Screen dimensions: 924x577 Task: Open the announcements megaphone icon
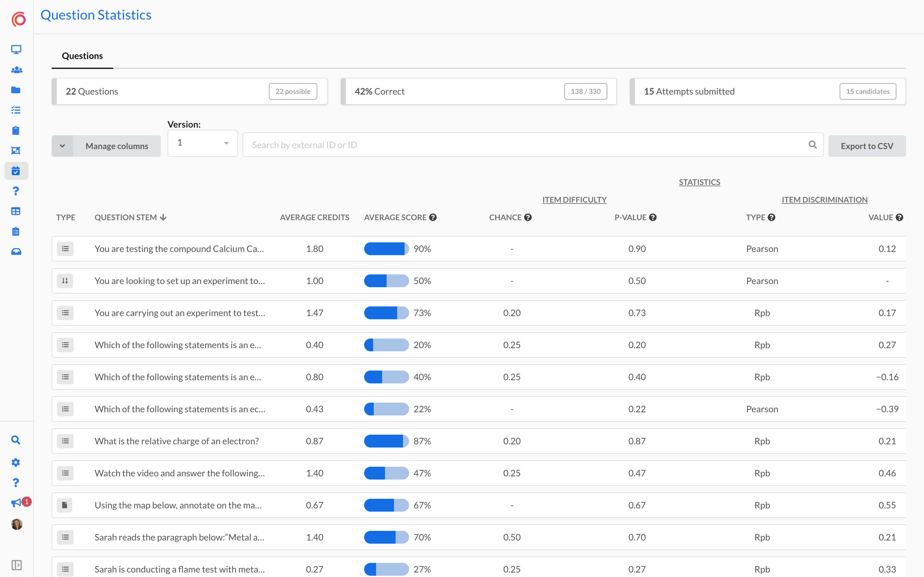click(x=16, y=503)
